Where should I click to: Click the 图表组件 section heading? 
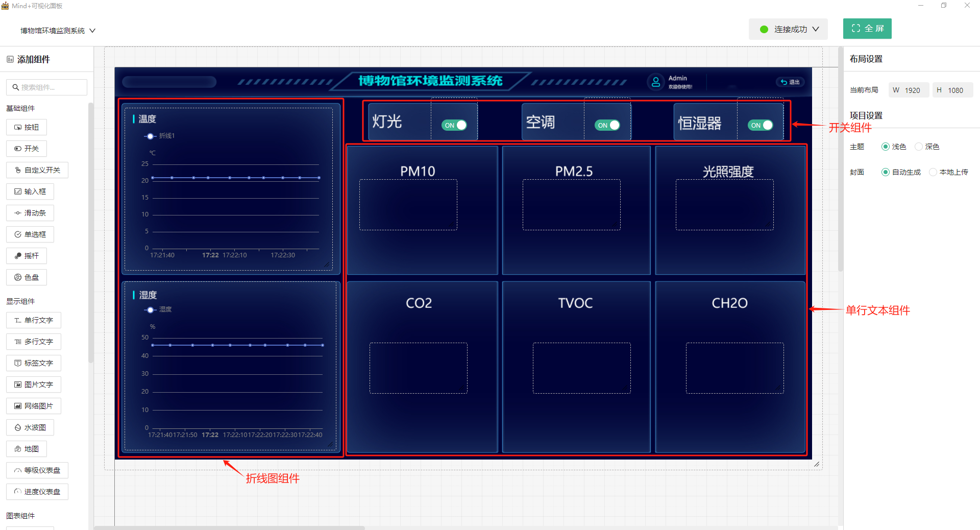pyautogui.click(x=20, y=516)
